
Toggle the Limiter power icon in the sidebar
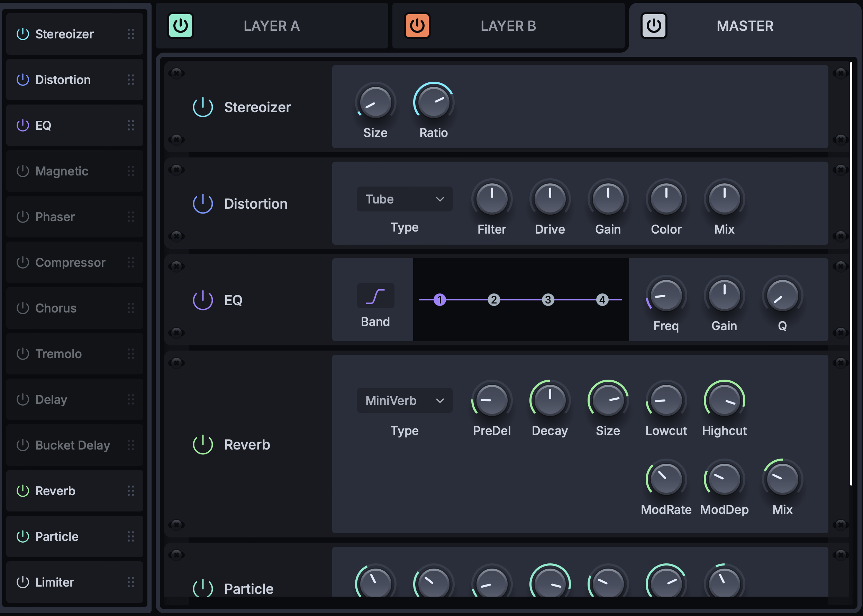point(23,582)
